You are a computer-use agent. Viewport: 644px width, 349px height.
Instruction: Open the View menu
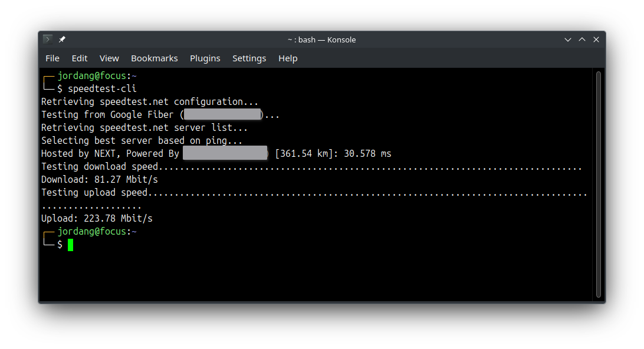tap(109, 58)
